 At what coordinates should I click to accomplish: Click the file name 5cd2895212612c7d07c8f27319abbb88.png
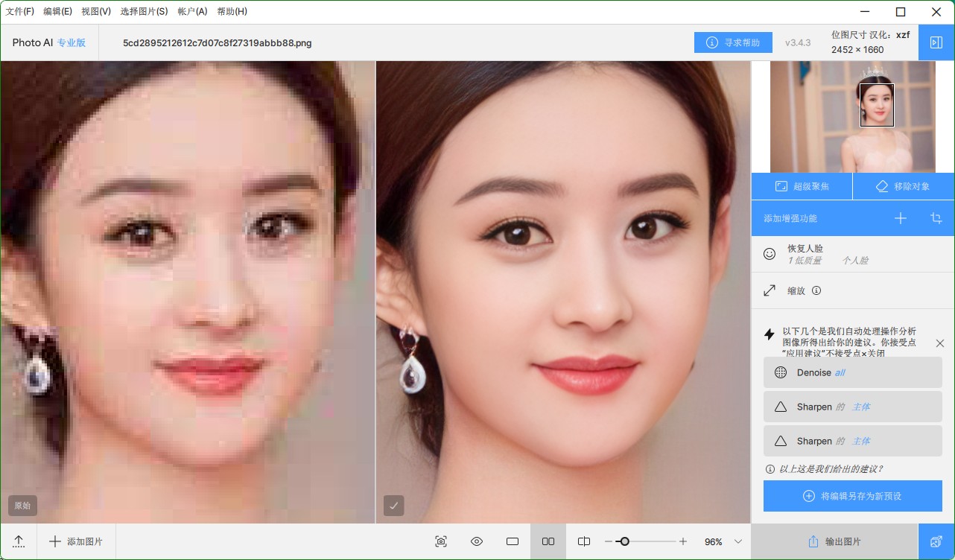pos(218,42)
